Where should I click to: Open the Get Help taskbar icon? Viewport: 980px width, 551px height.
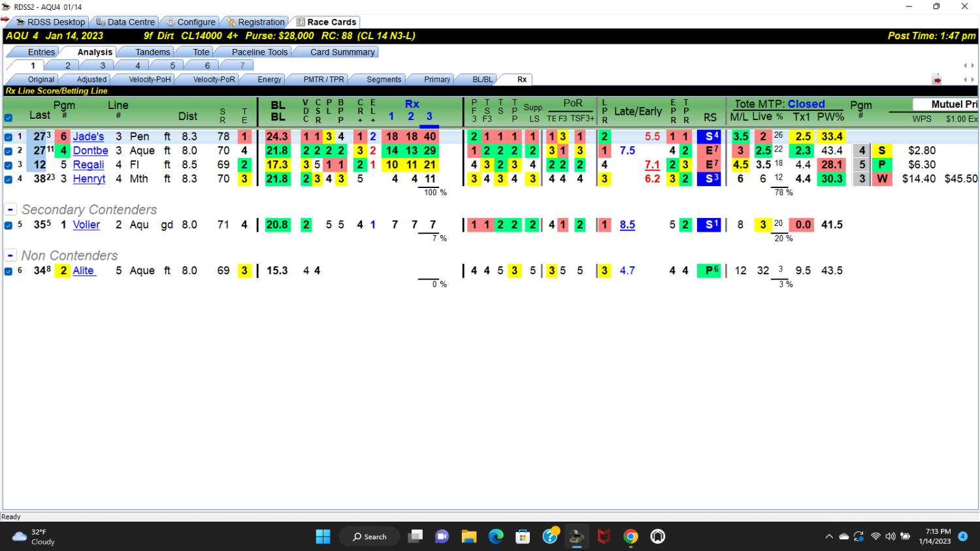point(550,537)
